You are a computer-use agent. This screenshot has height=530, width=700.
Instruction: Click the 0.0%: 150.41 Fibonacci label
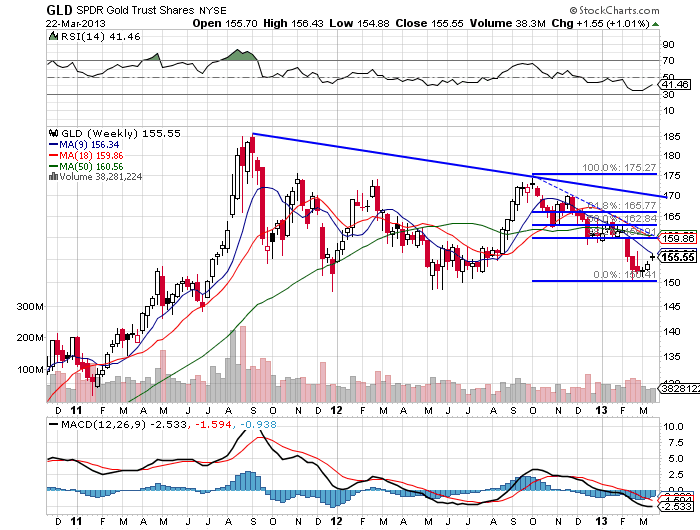point(625,275)
